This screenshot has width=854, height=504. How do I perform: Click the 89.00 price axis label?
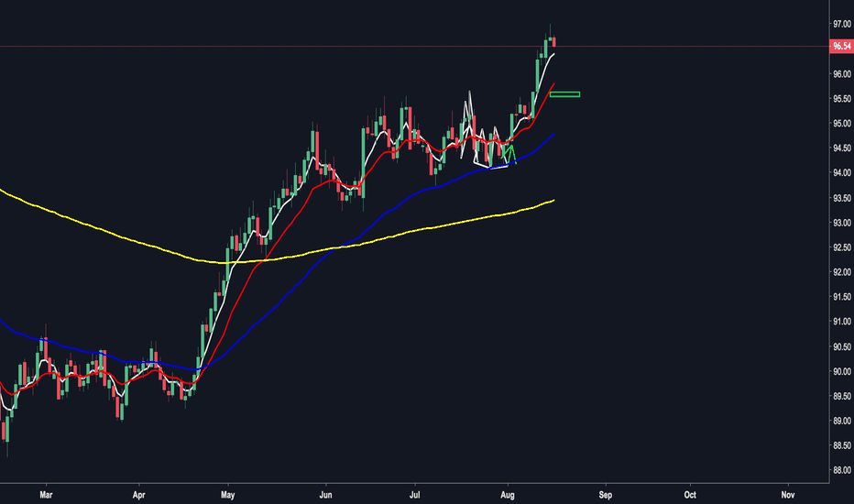(x=842, y=421)
